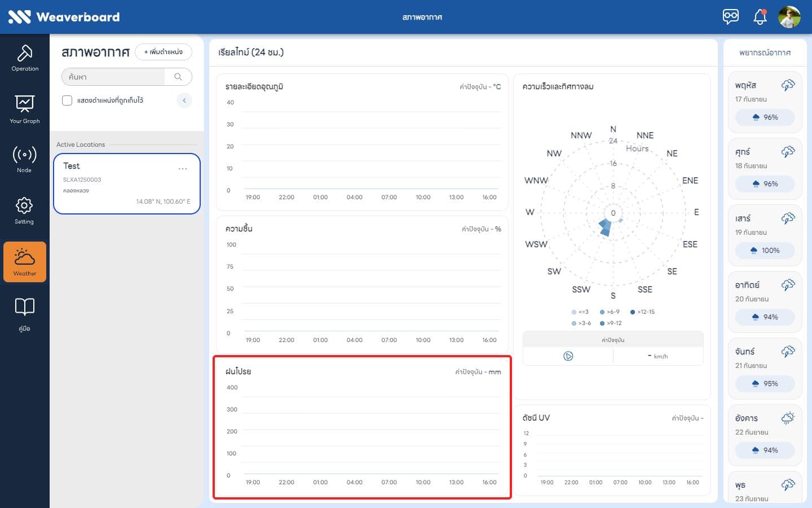Screen dimensions: 812x508
Task: Click the 100% rain chance badge
Action: click(x=765, y=251)
